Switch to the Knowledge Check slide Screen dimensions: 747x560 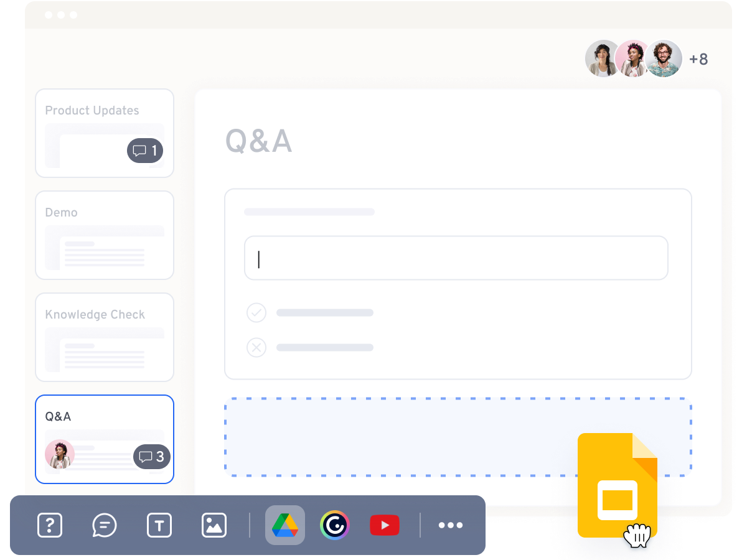[x=104, y=337]
